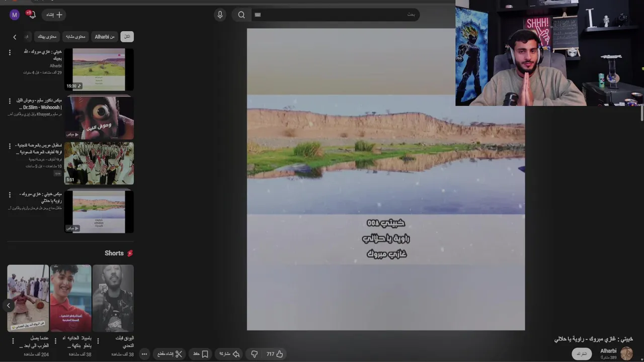
Task: Open options for 'الله يجيبك' video
Action: (x=10, y=52)
